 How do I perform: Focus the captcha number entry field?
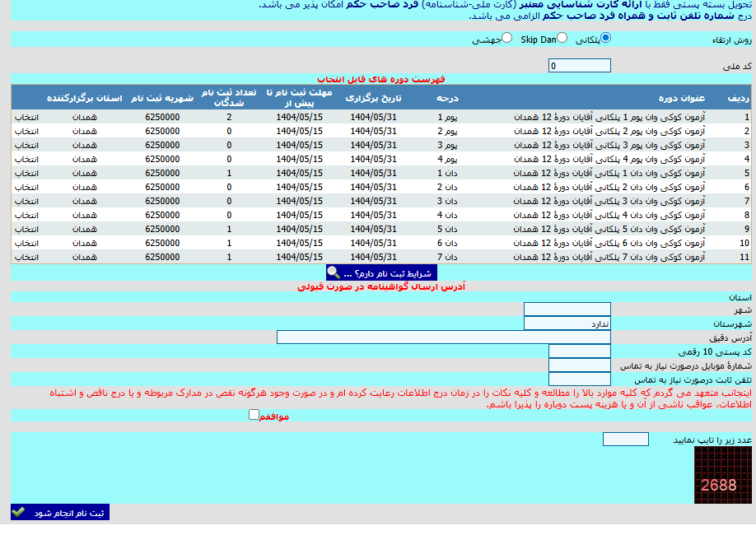[625, 439]
